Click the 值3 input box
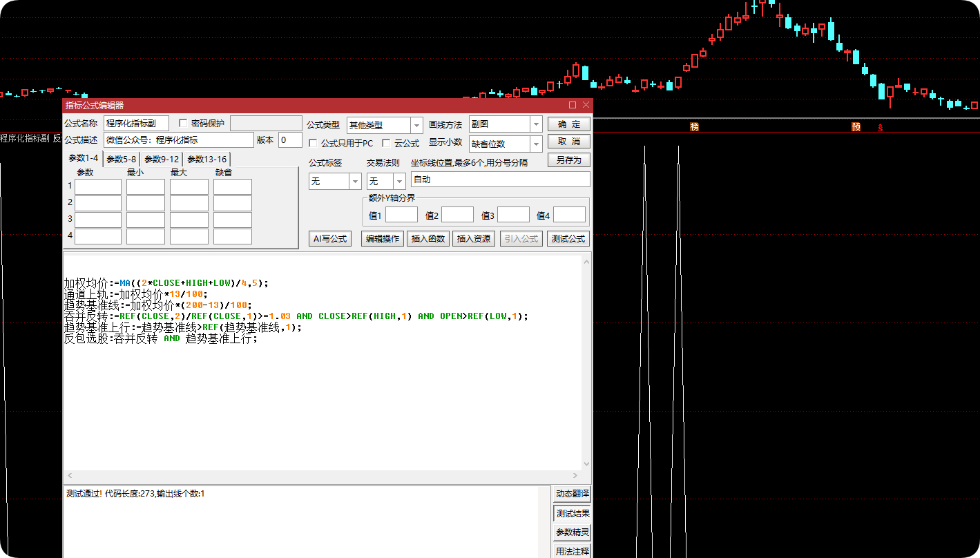This screenshot has width=980, height=558. pos(513,215)
